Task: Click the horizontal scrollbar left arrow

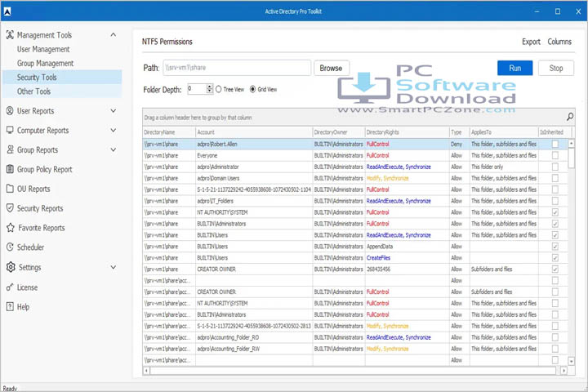Action: [x=146, y=371]
